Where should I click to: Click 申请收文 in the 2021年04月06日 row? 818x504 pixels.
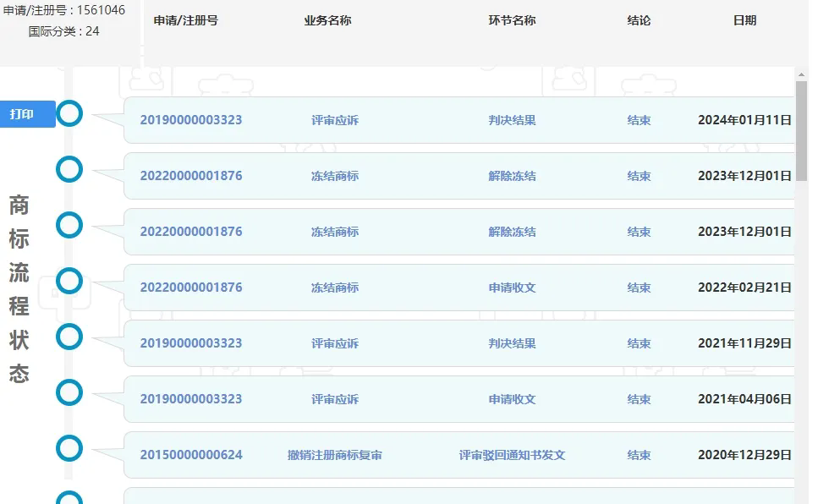[x=512, y=399]
